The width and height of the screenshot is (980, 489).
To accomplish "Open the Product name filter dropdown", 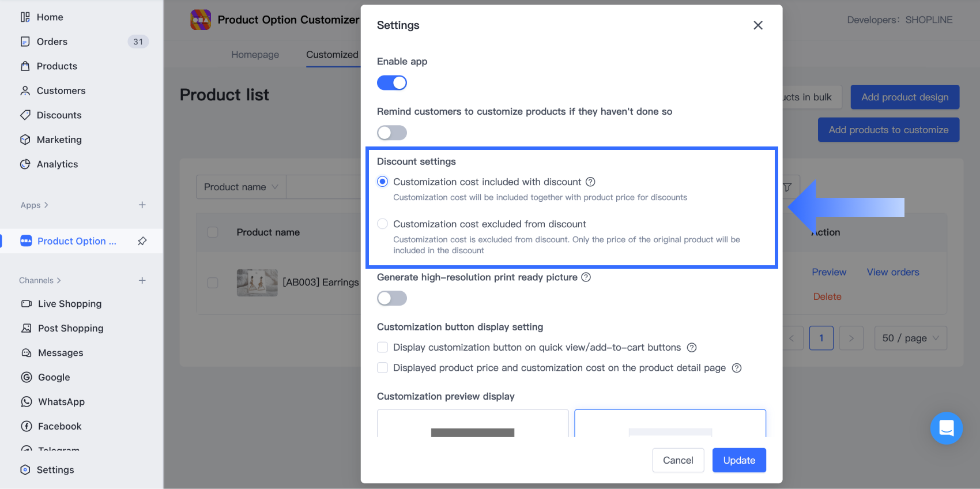I will [240, 186].
